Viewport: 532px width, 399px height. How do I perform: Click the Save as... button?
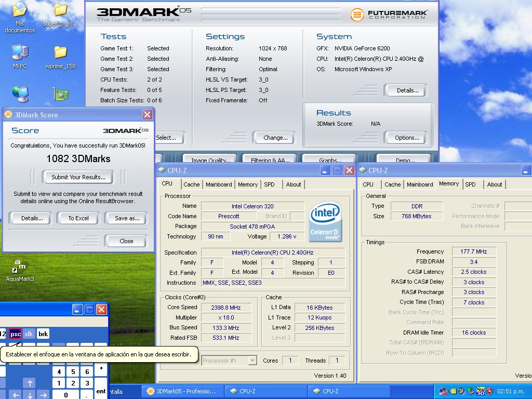(x=127, y=218)
